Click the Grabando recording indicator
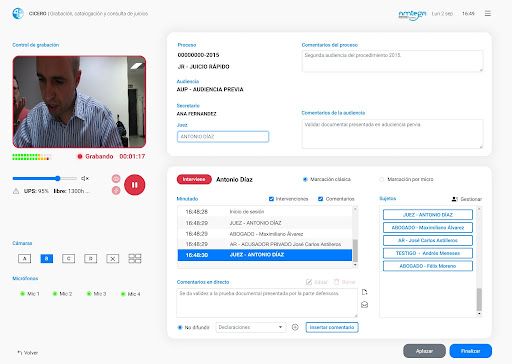This screenshot has height=364, width=512. click(95, 156)
